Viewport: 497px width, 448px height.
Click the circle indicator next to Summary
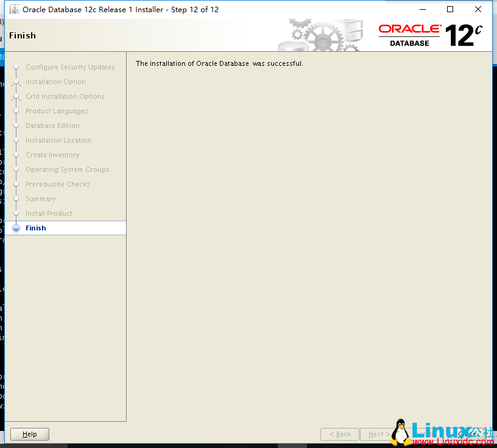point(16,199)
